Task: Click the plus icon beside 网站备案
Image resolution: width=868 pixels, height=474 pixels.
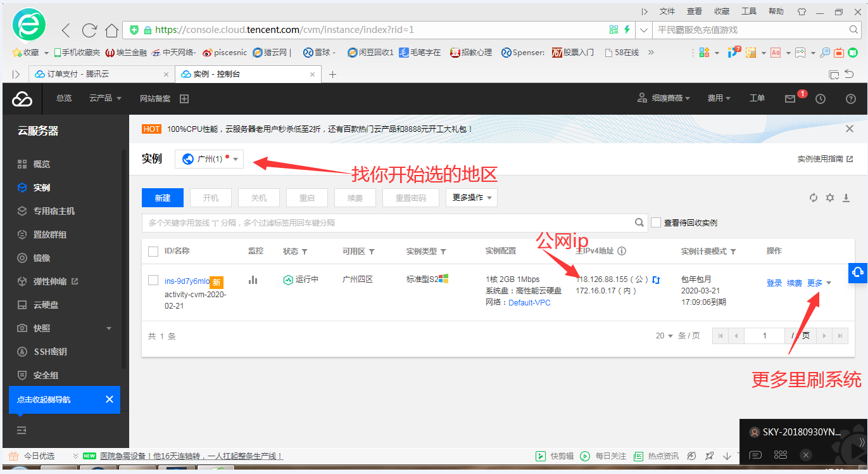Action: (184, 99)
